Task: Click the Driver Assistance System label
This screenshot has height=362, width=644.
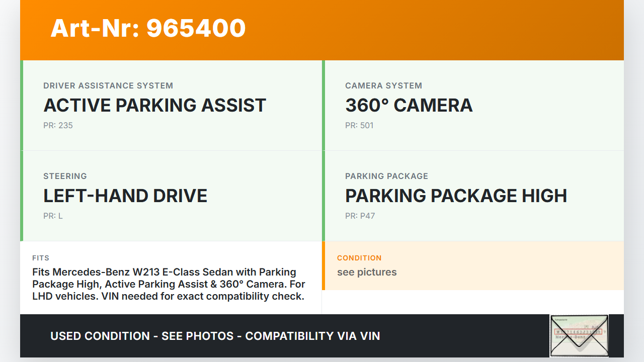Action: point(108,86)
